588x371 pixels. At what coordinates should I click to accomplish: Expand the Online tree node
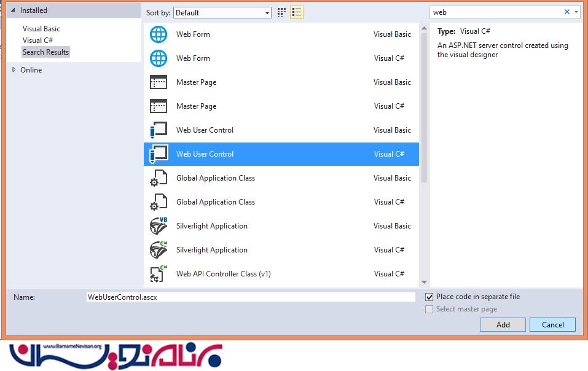coord(14,69)
